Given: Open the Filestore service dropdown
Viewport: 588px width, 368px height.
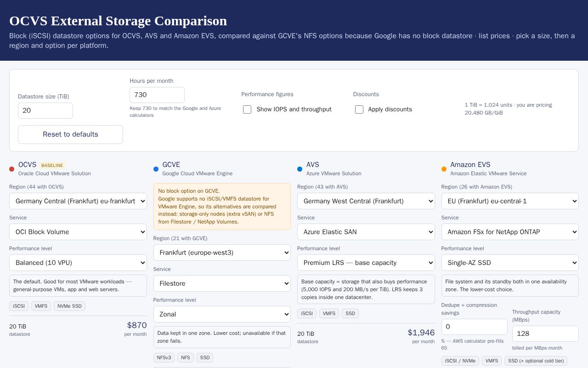Looking at the screenshot, I should pos(222,283).
